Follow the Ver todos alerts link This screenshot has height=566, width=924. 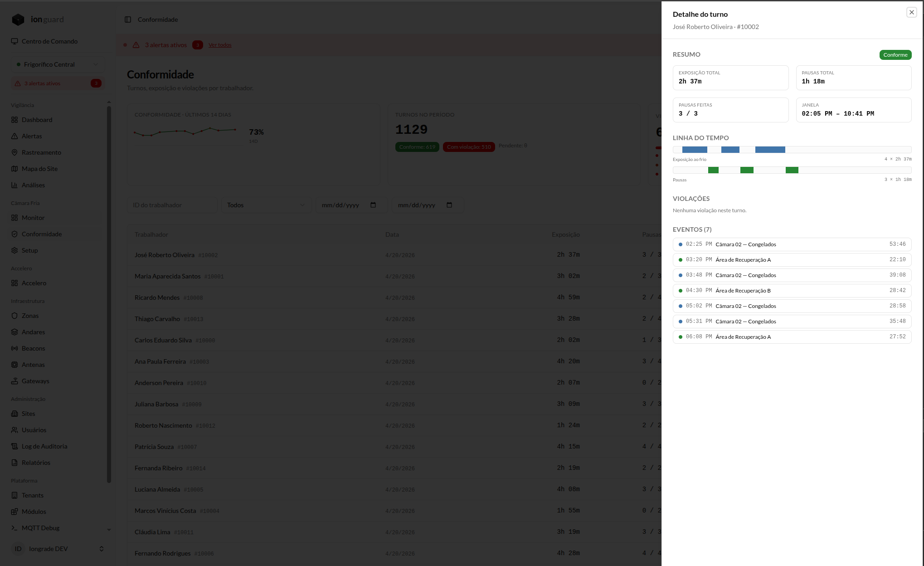pyautogui.click(x=220, y=45)
